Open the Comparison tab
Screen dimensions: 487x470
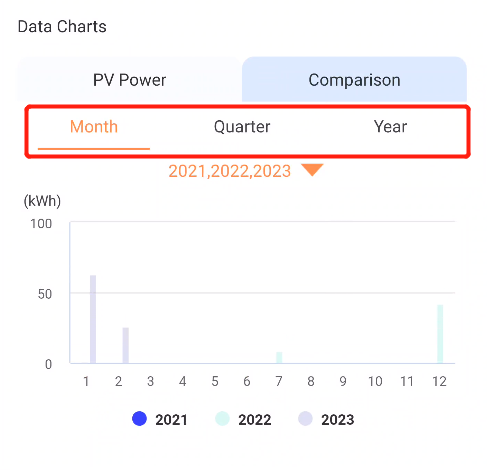click(x=354, y=80)
